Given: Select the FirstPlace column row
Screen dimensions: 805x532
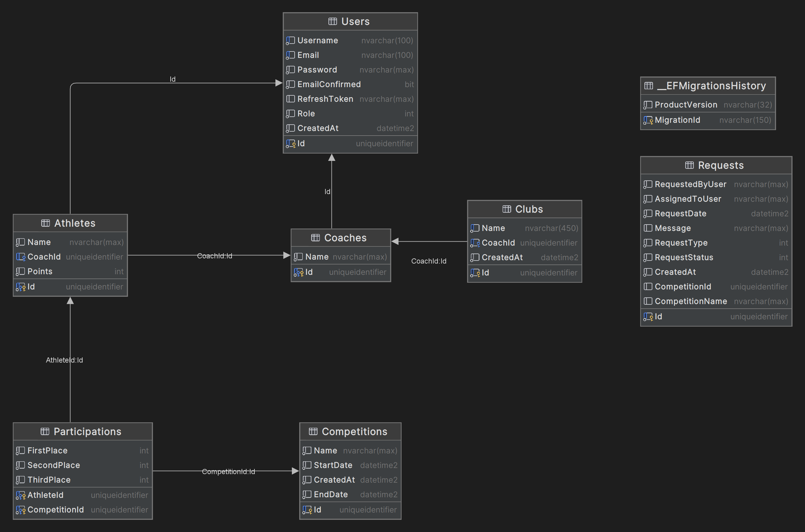Looking at the screenshot, I should [x=83, y=450].
